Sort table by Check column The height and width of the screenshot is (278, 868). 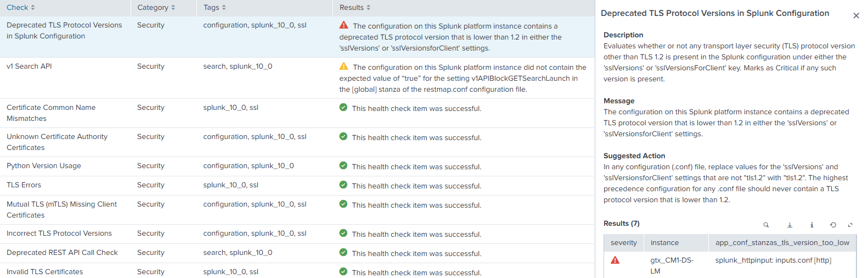(21, 8)
